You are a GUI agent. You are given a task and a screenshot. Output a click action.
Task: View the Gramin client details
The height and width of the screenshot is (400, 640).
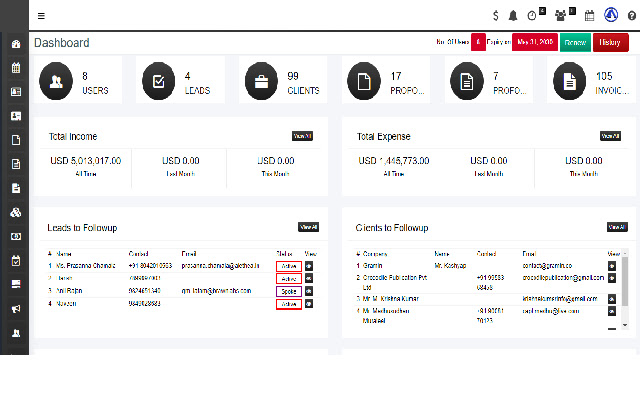coord(611,266)
